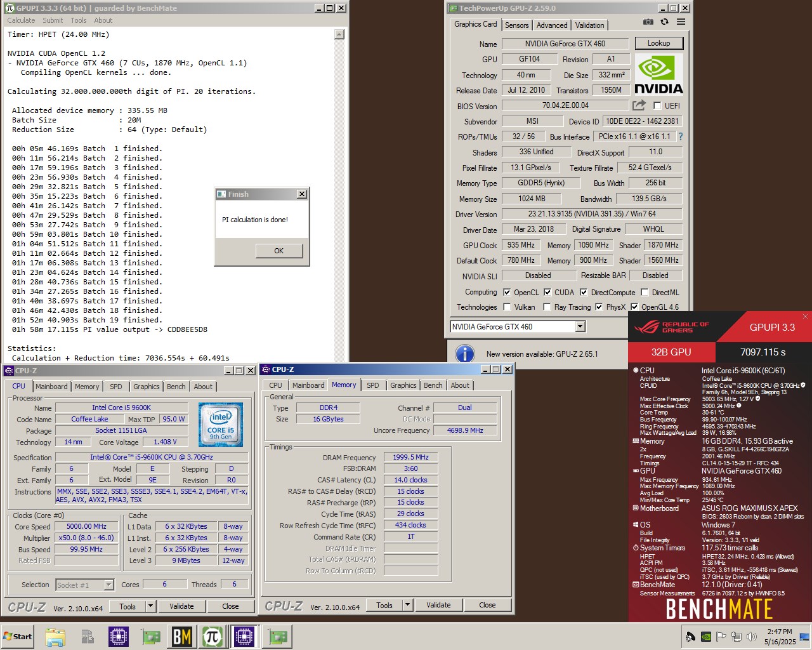This screenshot has height=650, width=812.
Task: Open Mainboard tab in CPU-Z CPU window
Action: click(x=51, y=386)
